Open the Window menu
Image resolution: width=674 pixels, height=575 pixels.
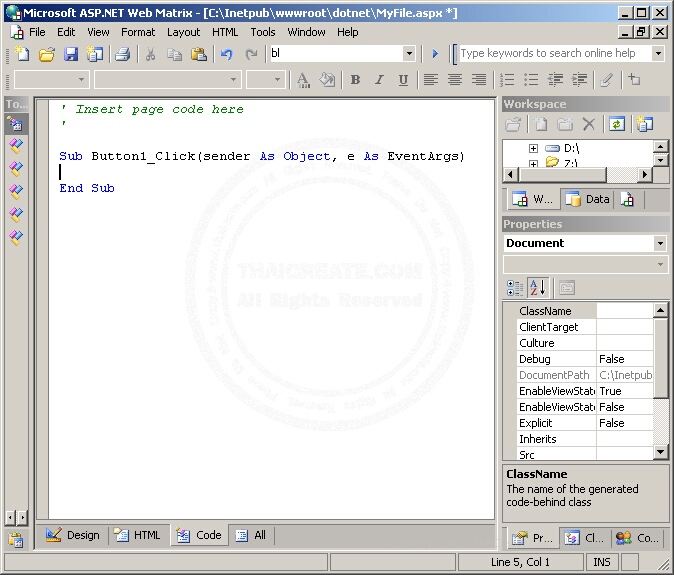point(306,32)
